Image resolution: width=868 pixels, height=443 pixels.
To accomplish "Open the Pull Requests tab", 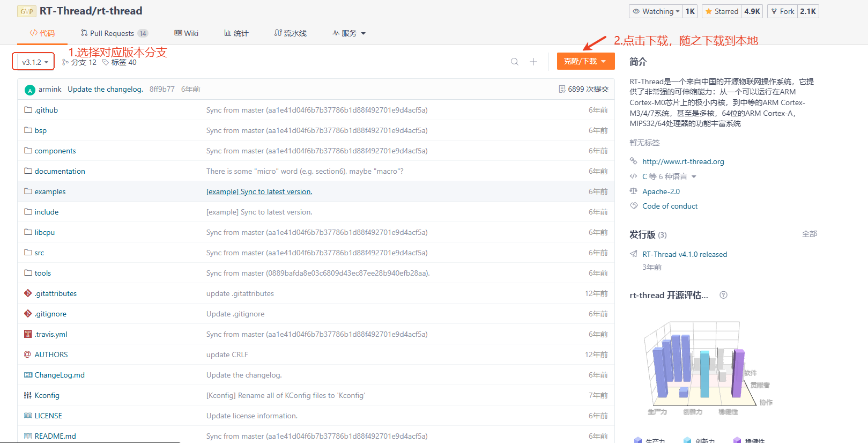I will pos(114,33).
